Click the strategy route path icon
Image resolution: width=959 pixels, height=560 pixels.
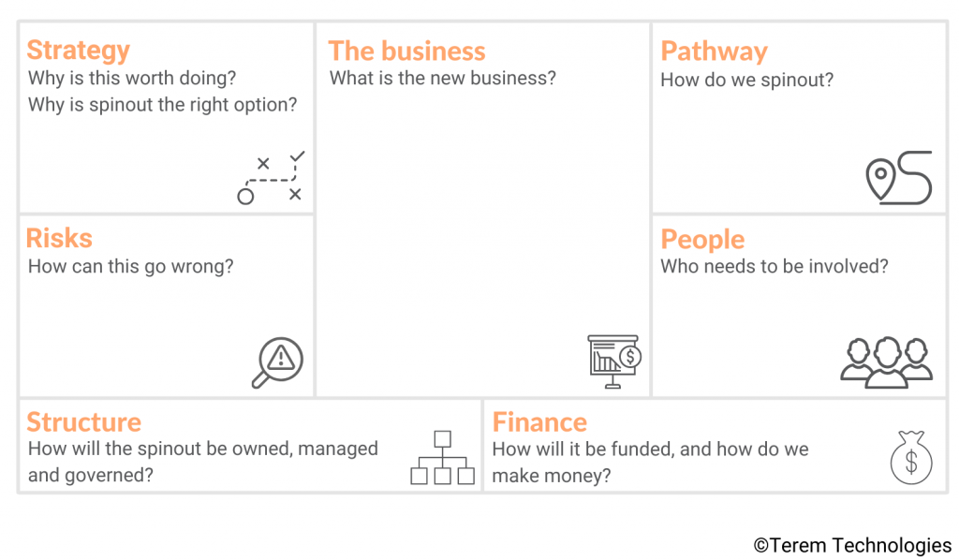271,177
